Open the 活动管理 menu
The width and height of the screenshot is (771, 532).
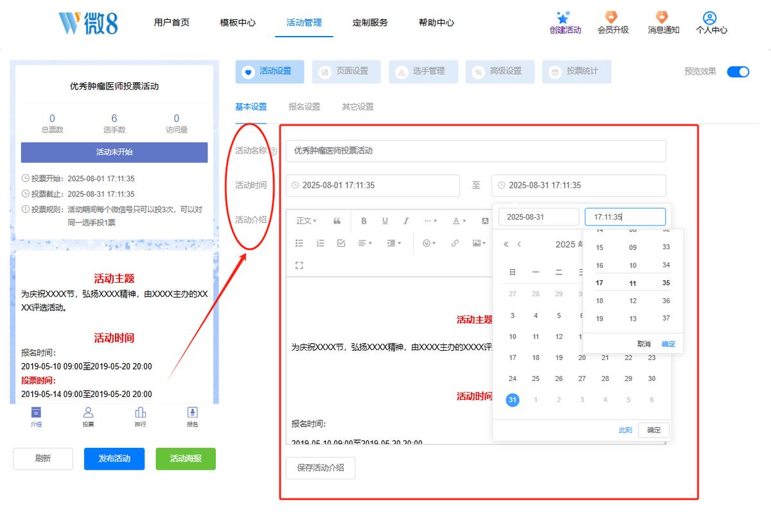[304, 22]
